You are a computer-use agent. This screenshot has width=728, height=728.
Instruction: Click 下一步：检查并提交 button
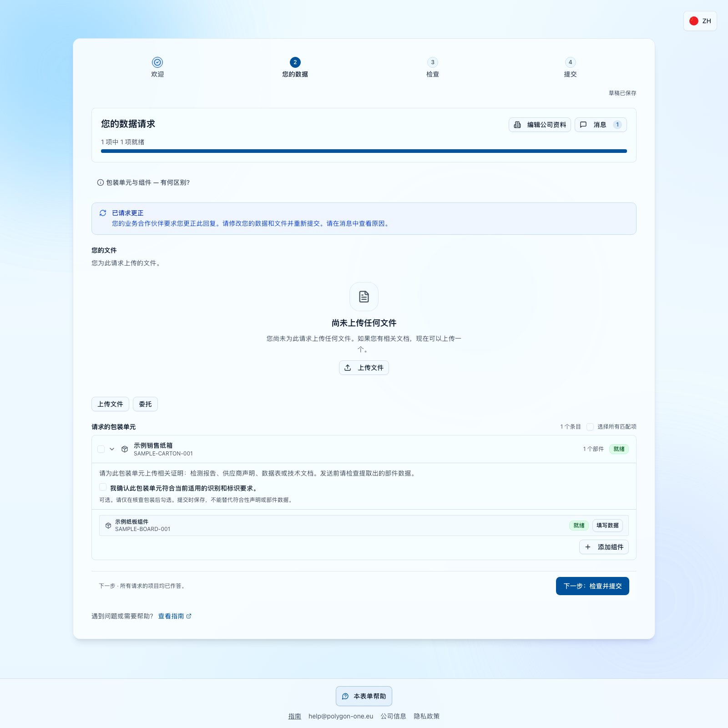592,586
